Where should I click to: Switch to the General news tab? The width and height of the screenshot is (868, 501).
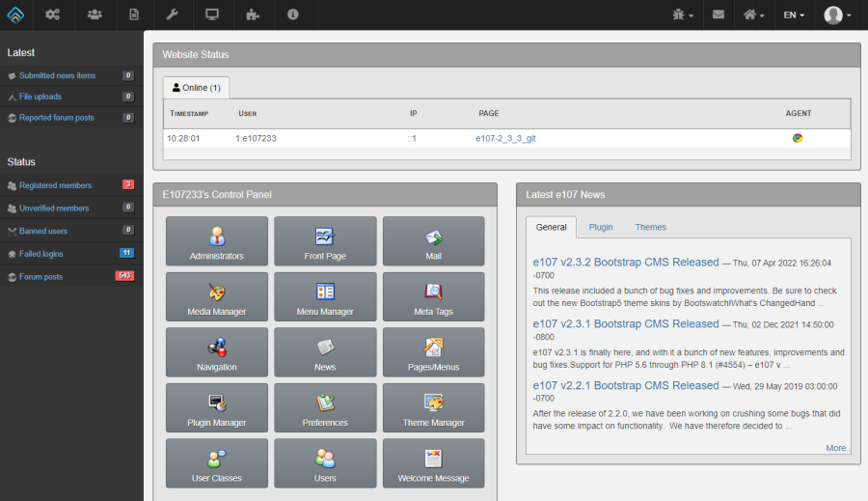pyautogui.click(x=551, y=227)
